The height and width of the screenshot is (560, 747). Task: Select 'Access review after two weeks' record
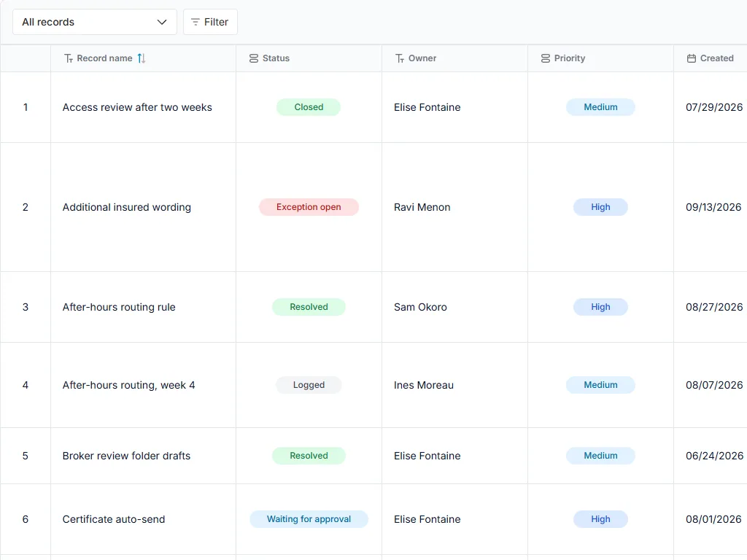coord(137,107)
